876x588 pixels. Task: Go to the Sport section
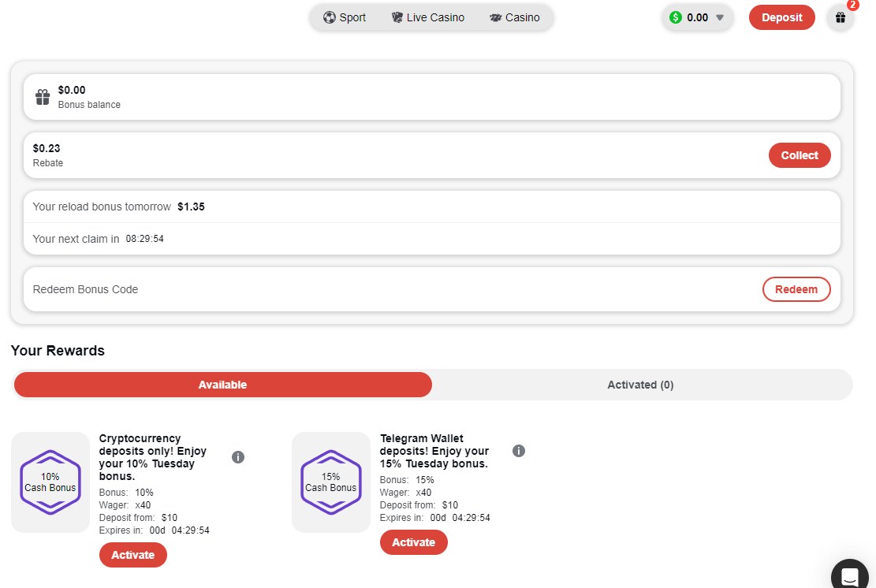tap(345, 17)
